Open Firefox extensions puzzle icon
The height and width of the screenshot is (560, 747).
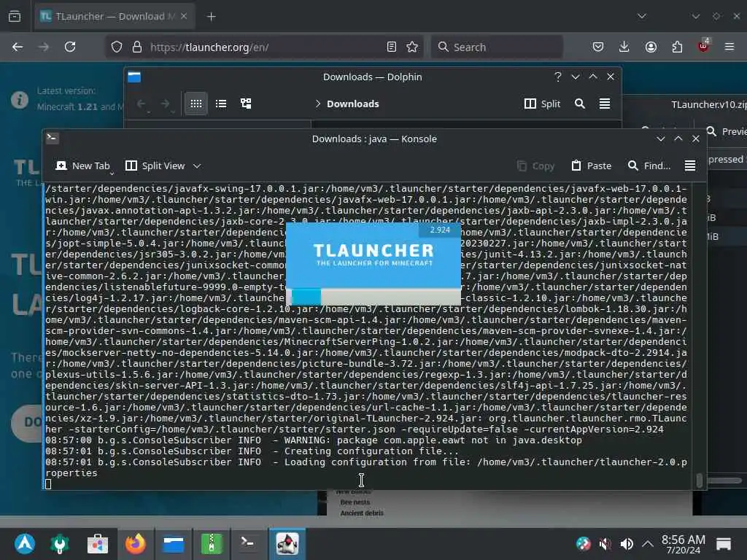point(677,47)
